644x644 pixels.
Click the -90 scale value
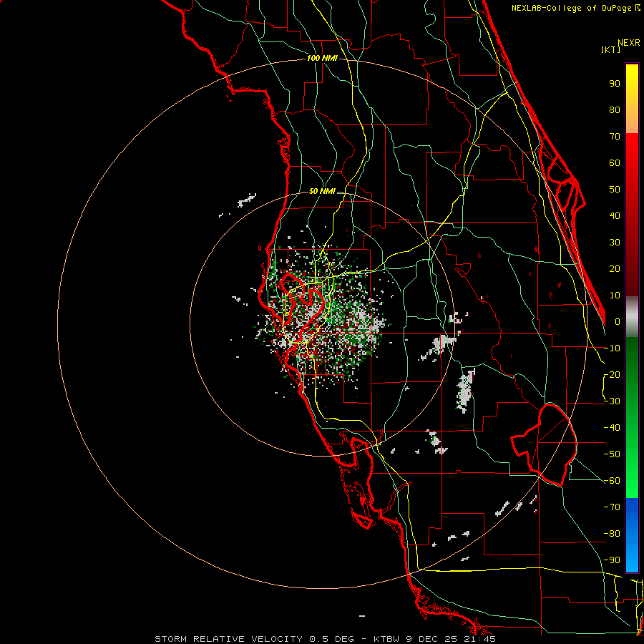[612, 560]
